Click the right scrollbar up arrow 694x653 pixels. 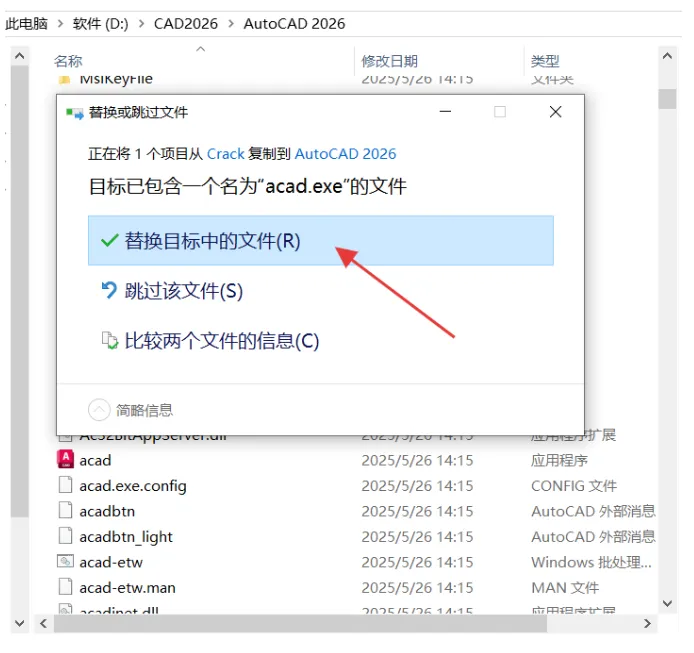point(667,56)
